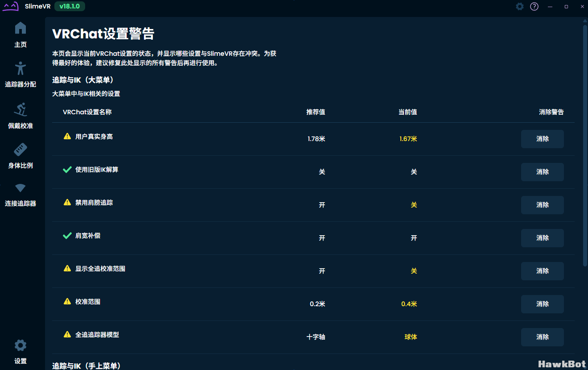
Task: Click the recommended 关 value for 使用旧版IK解算
Action: pyautogui.click(x=322, y=172)
